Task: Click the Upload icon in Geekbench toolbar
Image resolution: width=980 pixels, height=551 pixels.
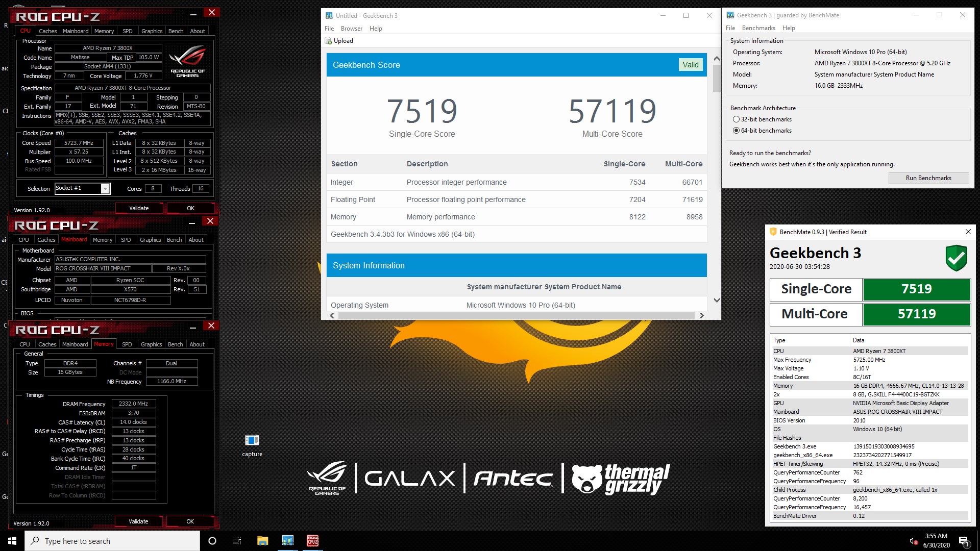Action: pos(328,41)
